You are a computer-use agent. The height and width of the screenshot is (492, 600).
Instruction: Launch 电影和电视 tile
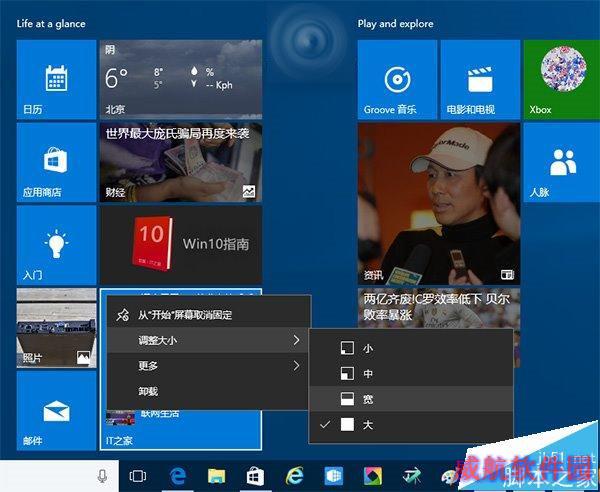point(480,80)
